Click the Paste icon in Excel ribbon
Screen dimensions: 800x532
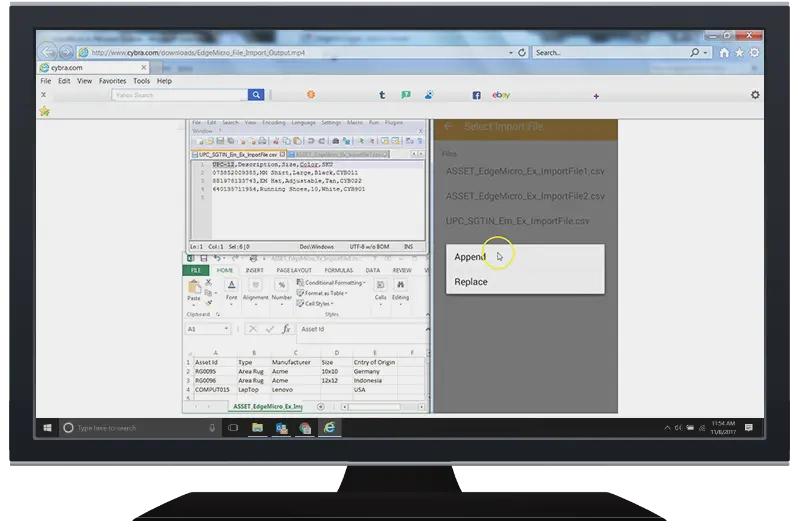[194, 290]
